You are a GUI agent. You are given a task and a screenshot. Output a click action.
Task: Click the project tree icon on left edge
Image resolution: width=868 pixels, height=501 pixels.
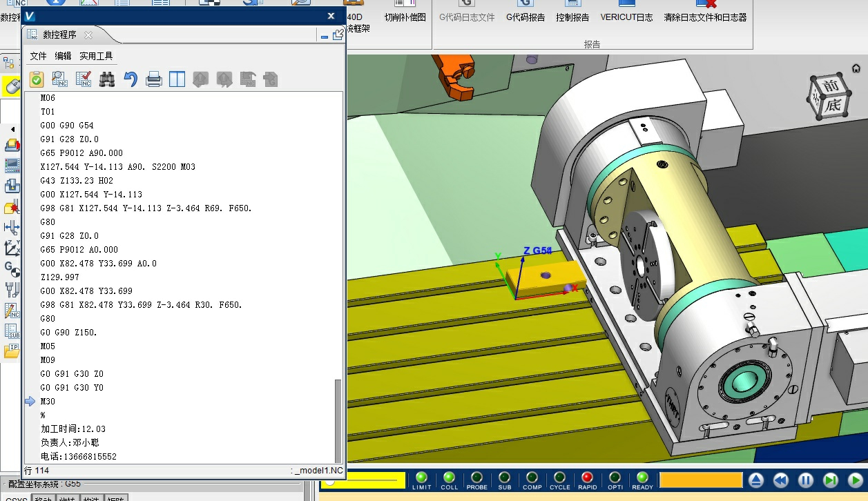click(9, 63)
